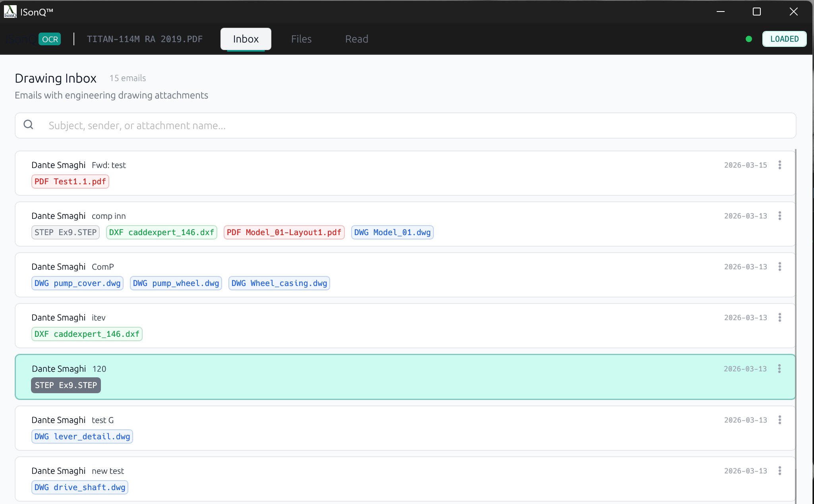This screenshot has width=814, height=504.
Task: Click the LOADED status button
Action: 784,39
